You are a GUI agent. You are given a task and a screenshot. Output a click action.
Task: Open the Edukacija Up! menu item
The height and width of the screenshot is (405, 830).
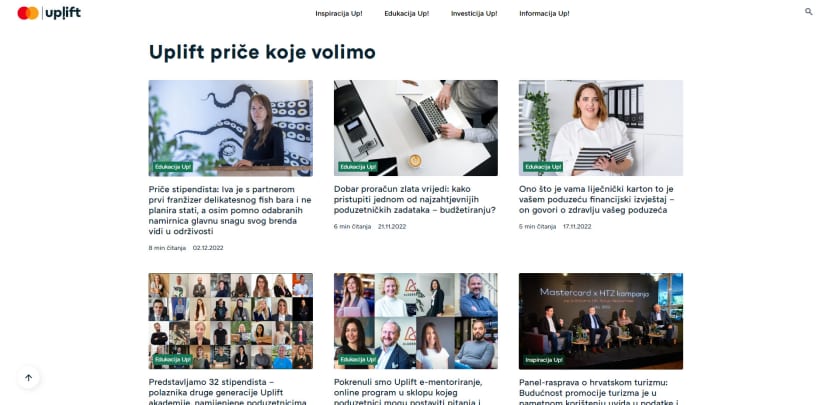click(407, 14)
